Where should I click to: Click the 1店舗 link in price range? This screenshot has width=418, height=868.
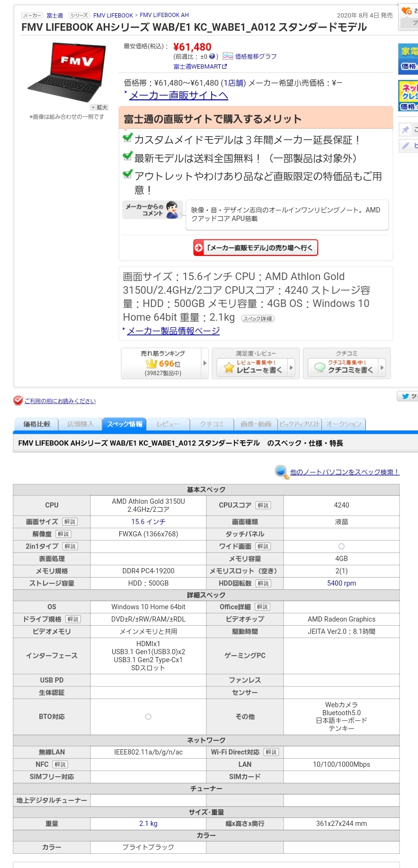click(x=233, y=83)
